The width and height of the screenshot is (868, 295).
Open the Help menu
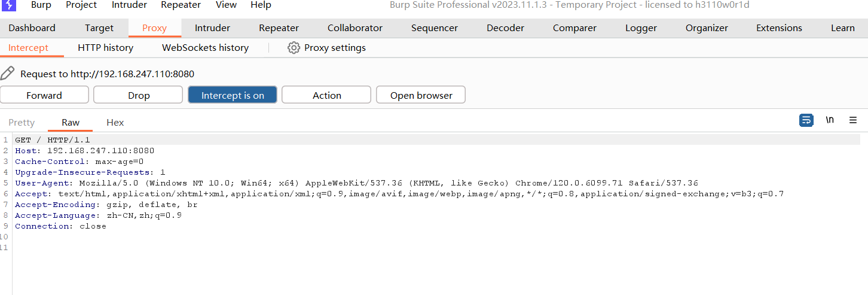coord(261,5)
